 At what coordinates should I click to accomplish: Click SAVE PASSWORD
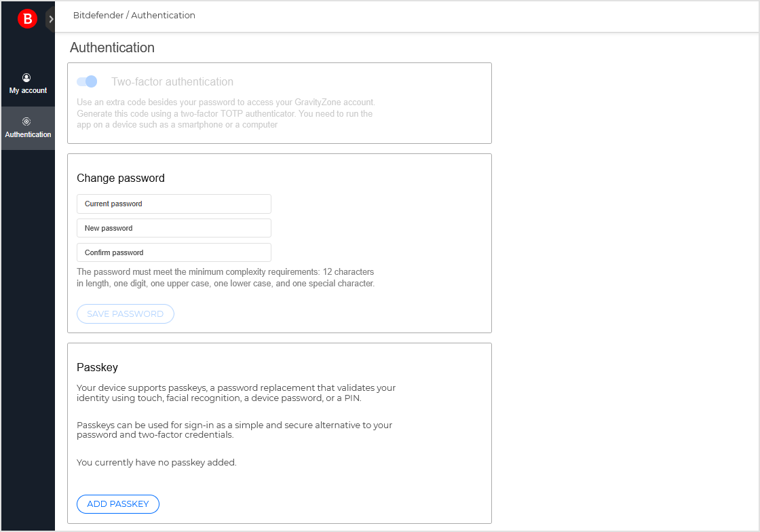125,313
